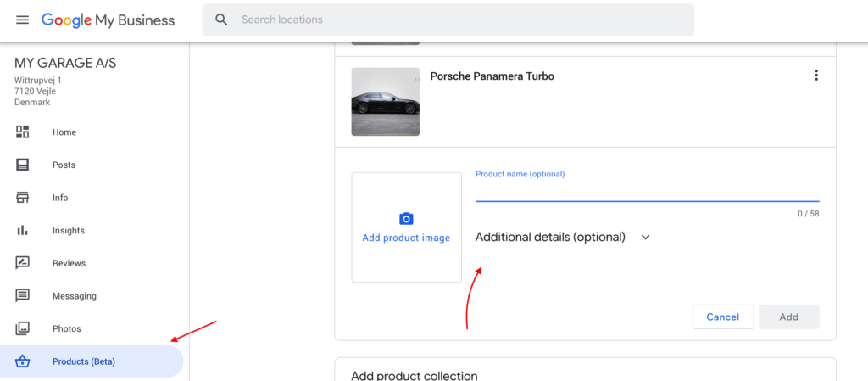The image size is (868, 381).
Task: Click the Messaging chat icon
Action: click(22, 295)
